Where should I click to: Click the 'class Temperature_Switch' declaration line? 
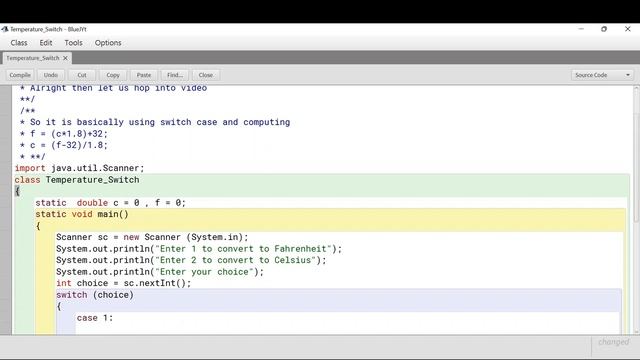tap(77, 180)
